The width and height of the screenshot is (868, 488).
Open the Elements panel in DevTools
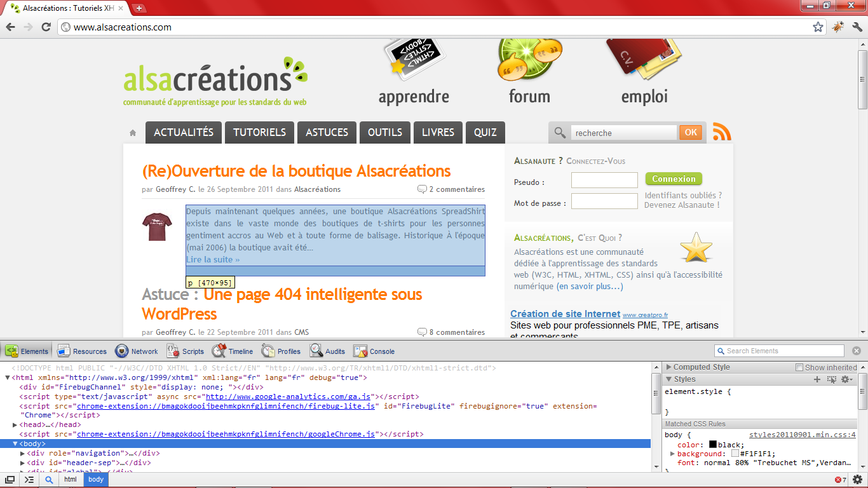[x=27, y=351]
